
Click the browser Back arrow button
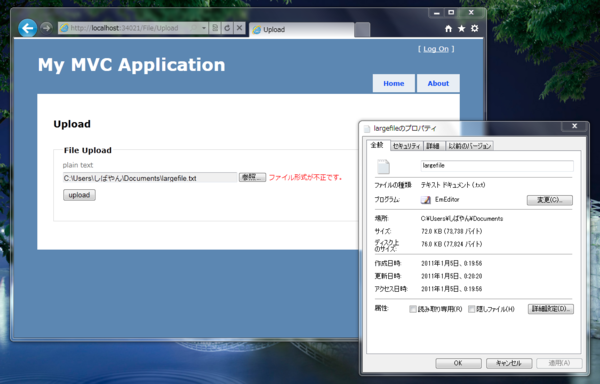coord(28,28)
